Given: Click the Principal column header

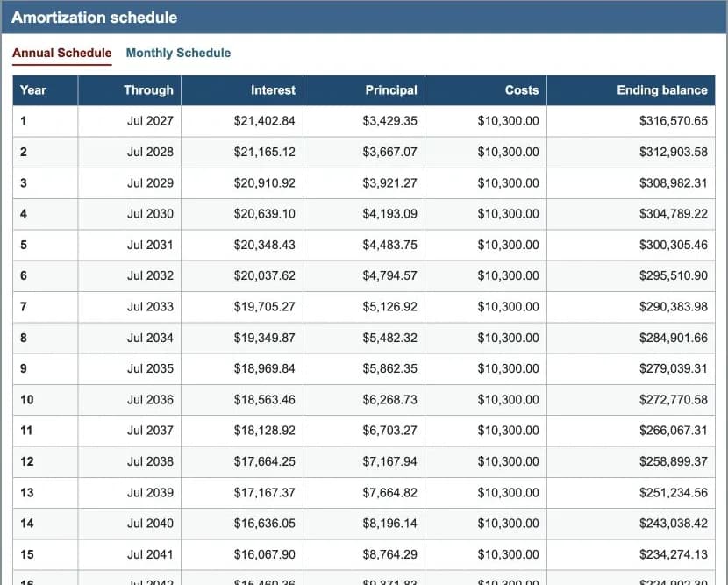Looking at the screenshot, I should click(x=364, y=90).
